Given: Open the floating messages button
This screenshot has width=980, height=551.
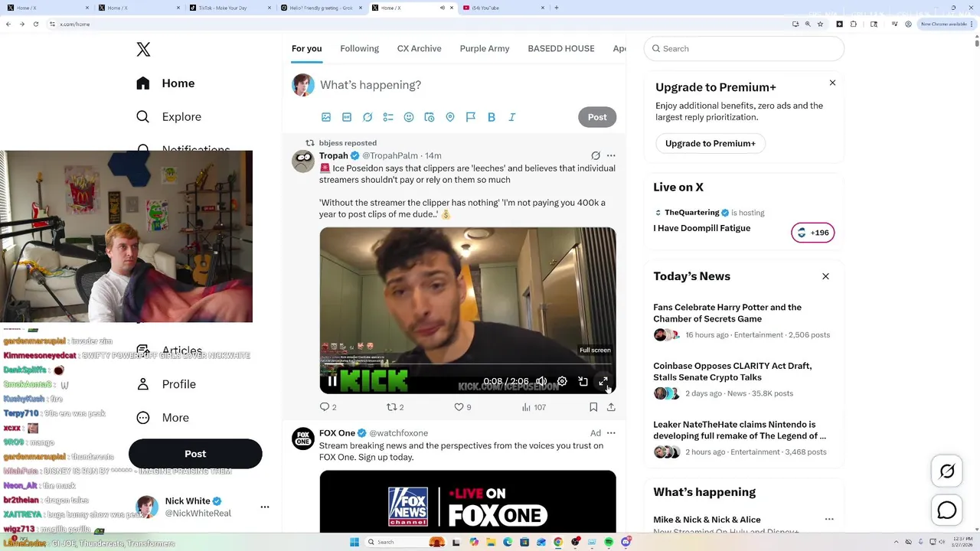Looking at the screenshot, I should click(x=947, y=510).
